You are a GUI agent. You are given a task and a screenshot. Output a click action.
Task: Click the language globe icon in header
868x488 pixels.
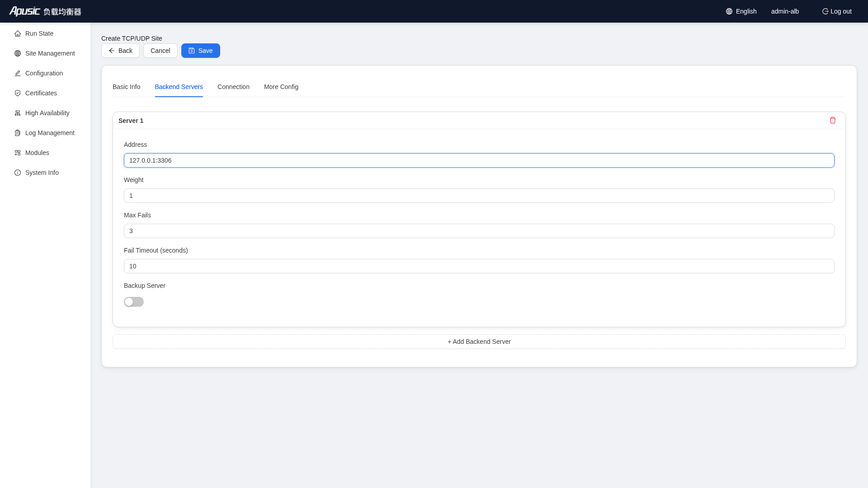tap(729, 11)
